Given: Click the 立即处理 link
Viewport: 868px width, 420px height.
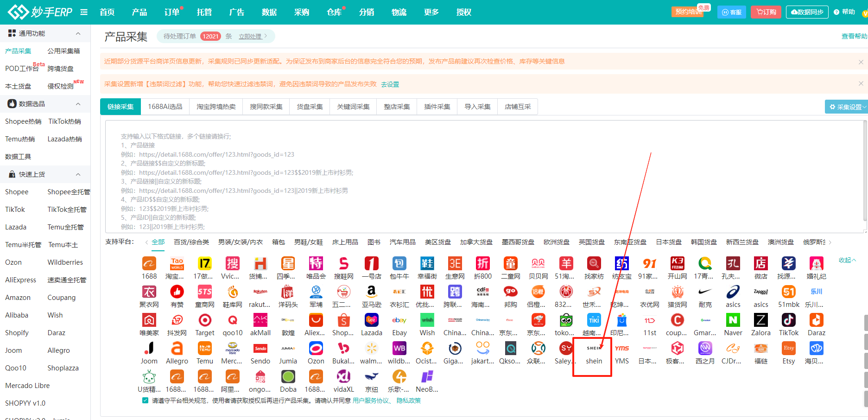Looking at the screenshot, I should point(250,36).
